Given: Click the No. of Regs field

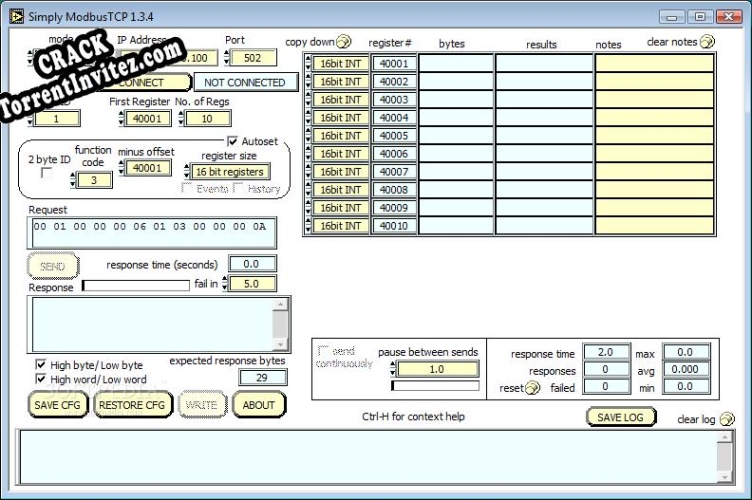Looking at the screenshot, I should 207,118.
